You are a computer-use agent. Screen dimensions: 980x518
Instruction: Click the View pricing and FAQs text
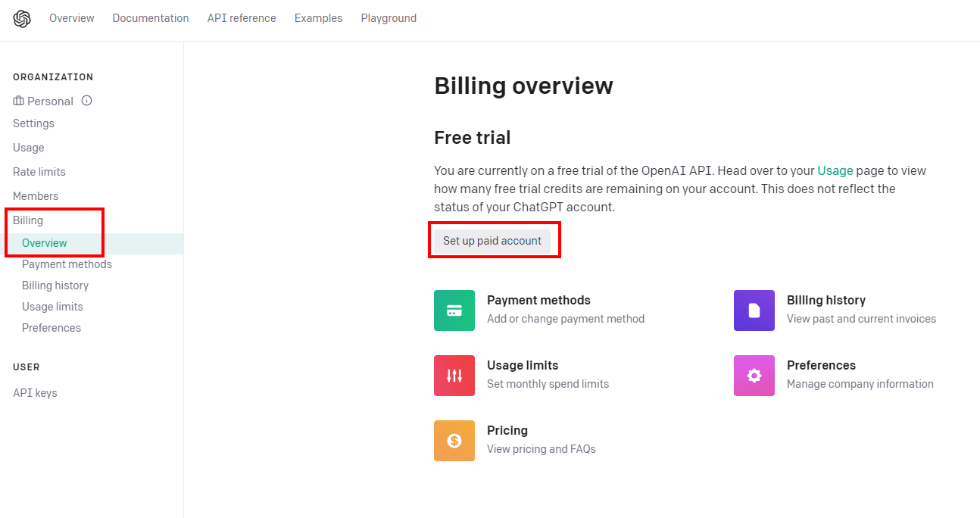click(541, 449)
